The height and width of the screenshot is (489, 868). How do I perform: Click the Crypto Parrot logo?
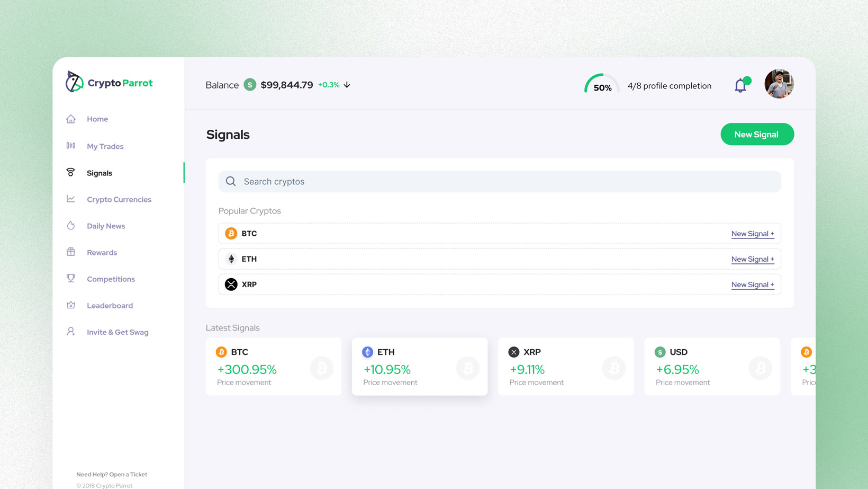tap(109, 83)
